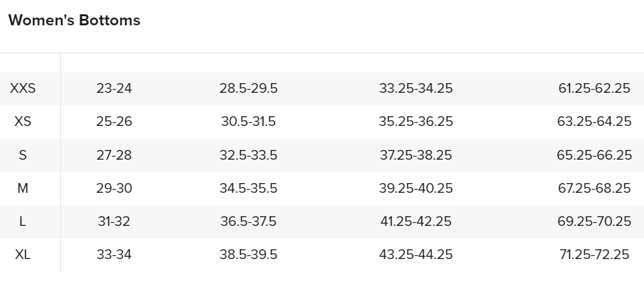
Task: Select the S size row label
Action: (x=23, y=155)
